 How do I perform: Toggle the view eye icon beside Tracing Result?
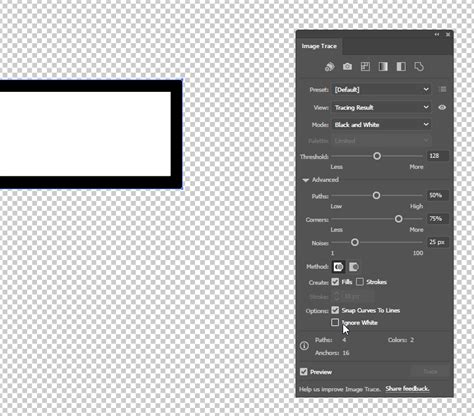coord(442,107)
